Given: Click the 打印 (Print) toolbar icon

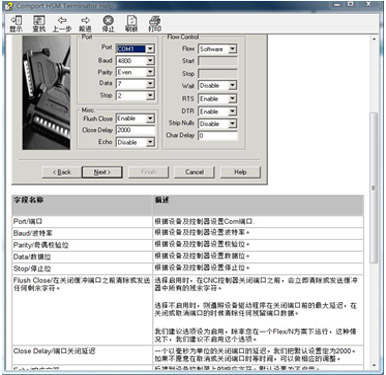Looking at the screenshot, I should pos(154,24).
